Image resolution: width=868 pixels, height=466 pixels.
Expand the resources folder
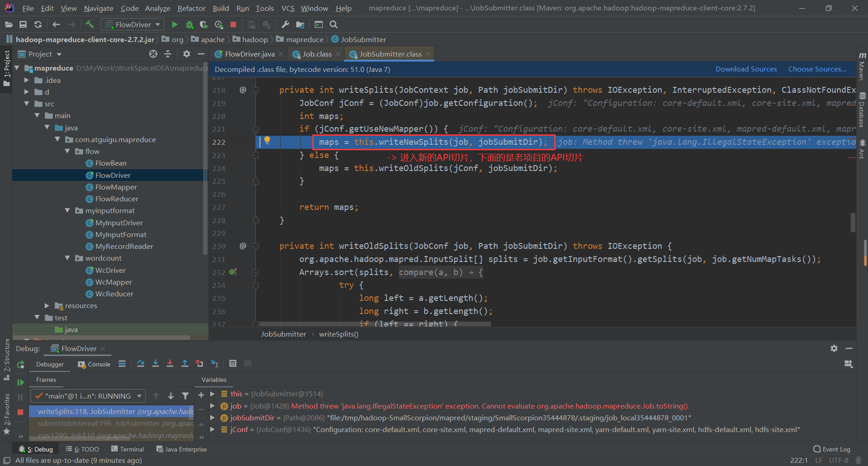pos(47,305)
